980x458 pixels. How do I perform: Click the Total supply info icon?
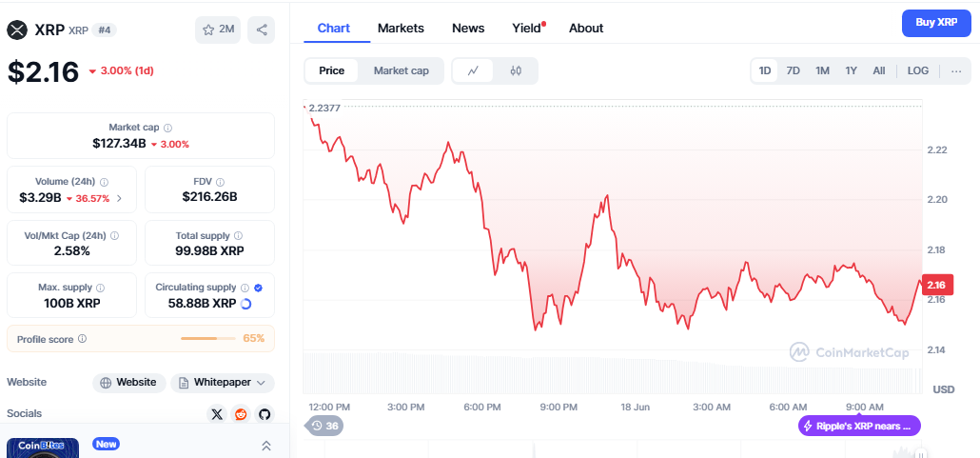click(x=238, y=236)
